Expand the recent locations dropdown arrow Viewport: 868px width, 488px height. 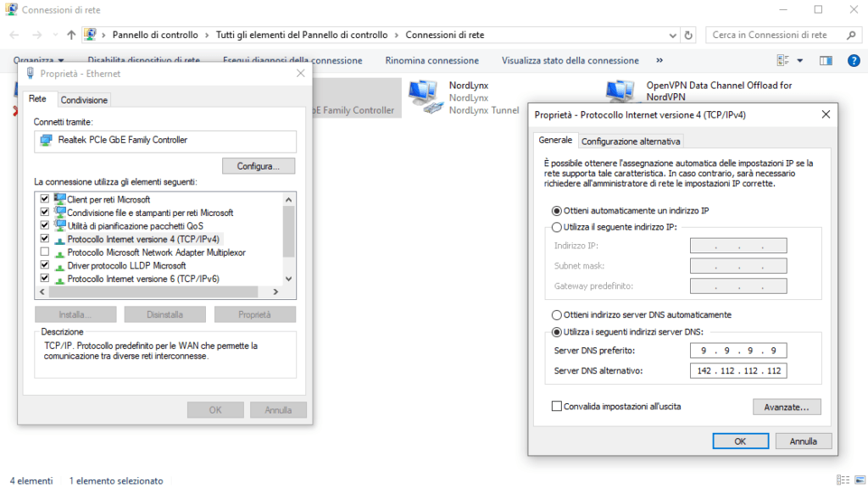coord(55,35)
